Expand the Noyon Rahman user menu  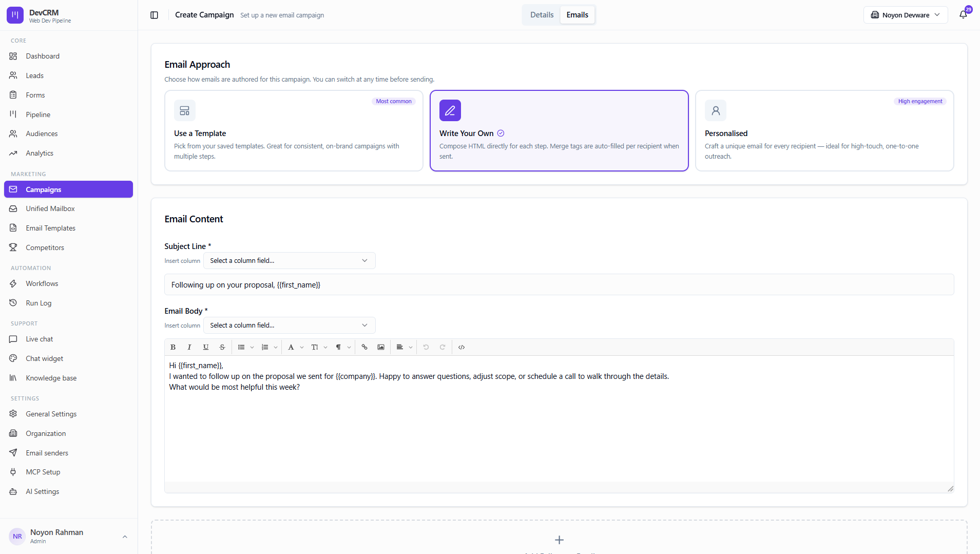(68, 537)
